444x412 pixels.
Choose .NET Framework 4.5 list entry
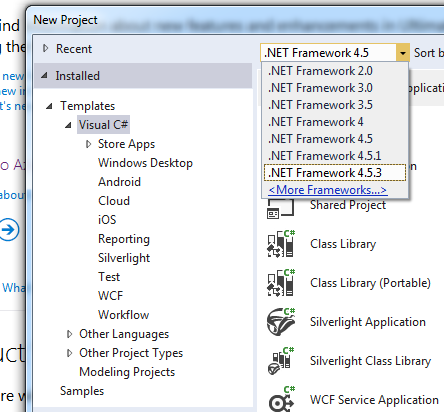335,139
